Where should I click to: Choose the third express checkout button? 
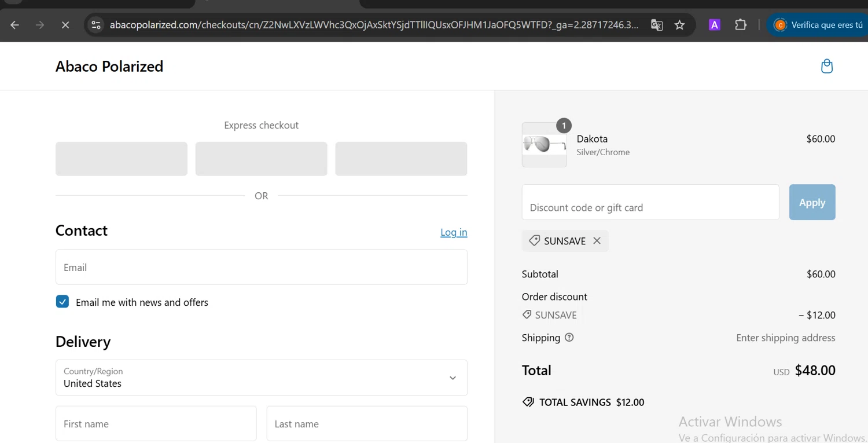(401, 159)
